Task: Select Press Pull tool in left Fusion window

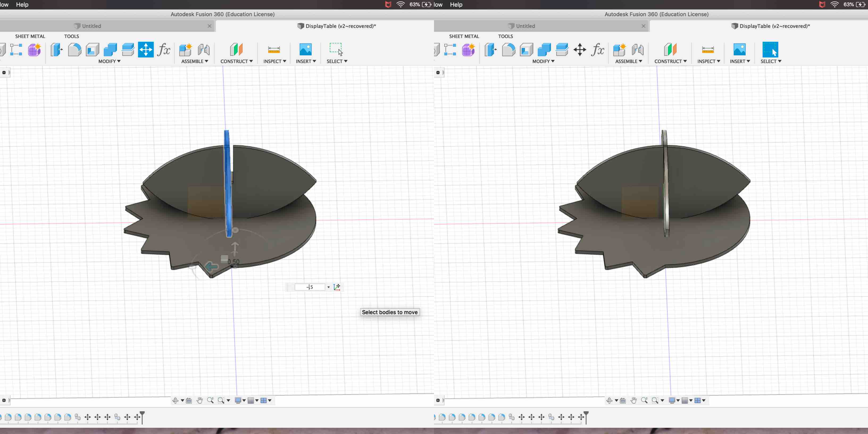Action: pos(56,50)
